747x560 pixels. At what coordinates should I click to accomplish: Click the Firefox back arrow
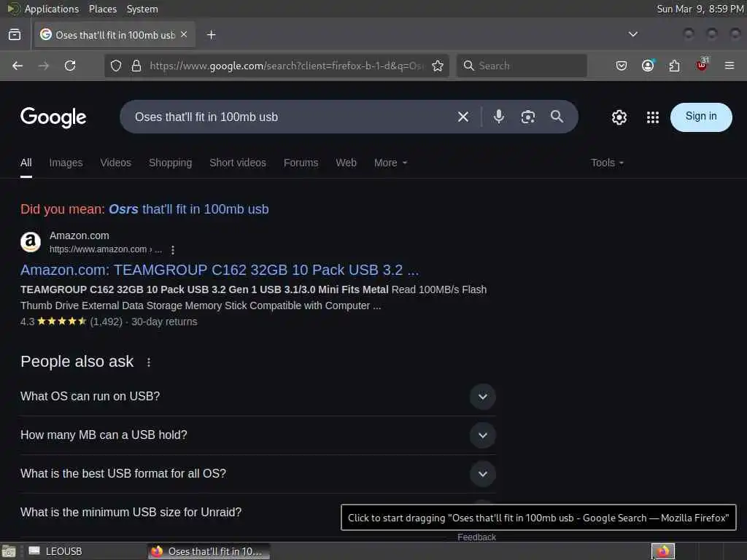pyautogui.click(x=18, y=66)
